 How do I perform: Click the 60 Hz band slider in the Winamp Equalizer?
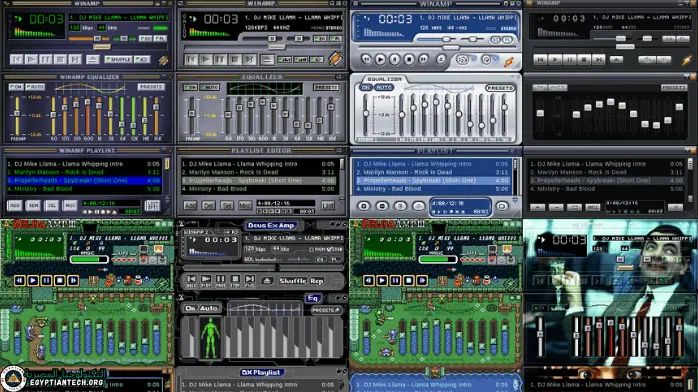[x=53, y=116]
